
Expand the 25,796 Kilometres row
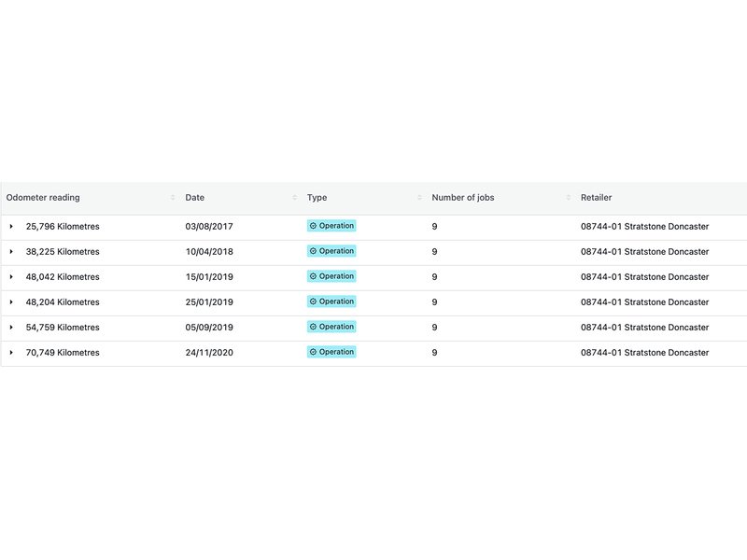(11, 227)
